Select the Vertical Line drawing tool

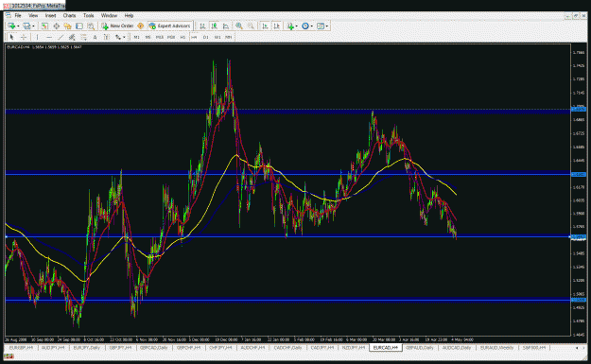tap(37, 37)
